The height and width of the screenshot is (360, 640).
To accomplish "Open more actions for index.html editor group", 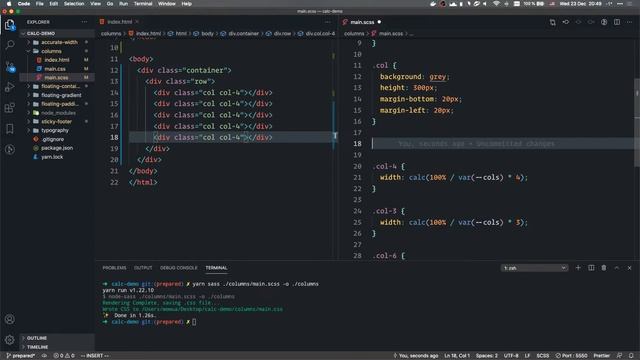I will (328, 22).
